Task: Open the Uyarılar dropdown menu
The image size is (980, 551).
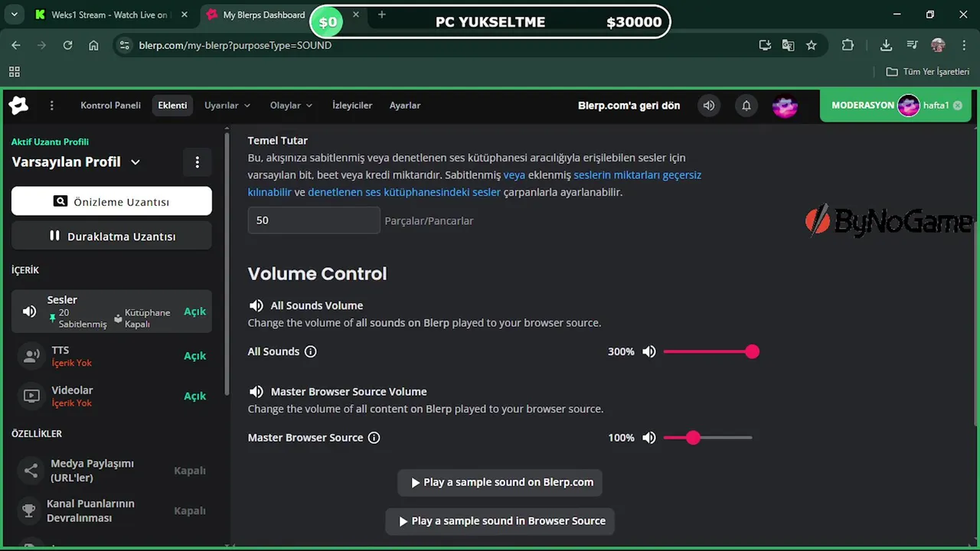Action: click(227, 106)
